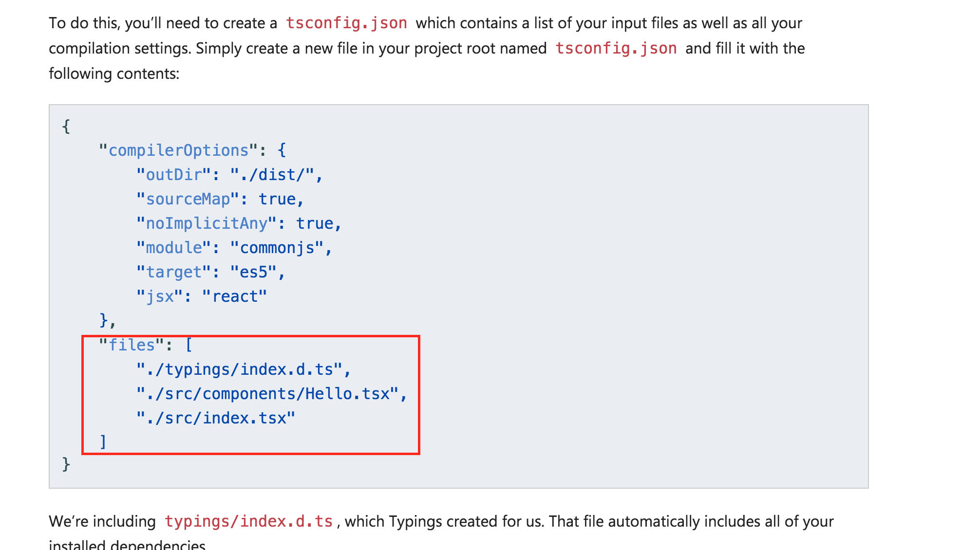Click the "commonjs" module value
Image resolution: width=980 pixels, height=550 pixels.
point(277,248)
